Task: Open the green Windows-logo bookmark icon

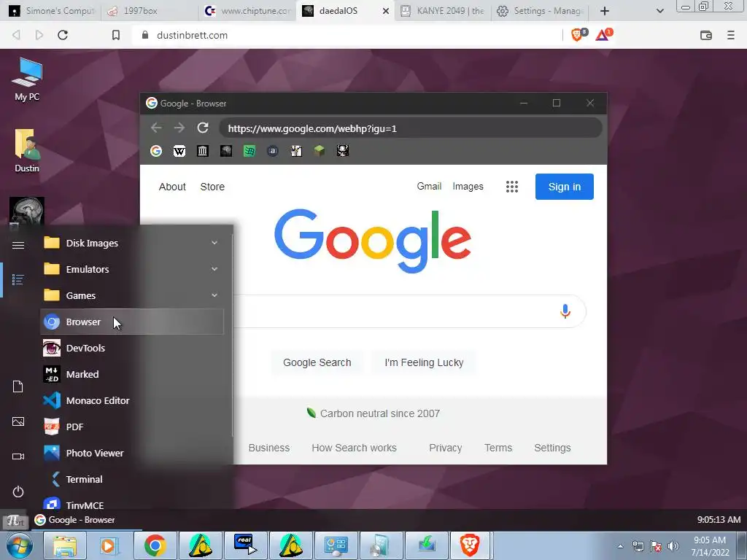Action: (249, 151)
